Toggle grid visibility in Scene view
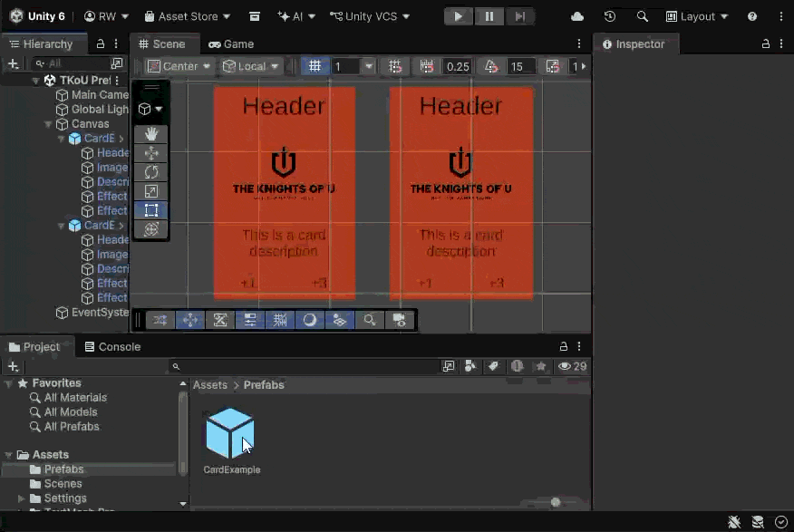Image resolution: width=794 pixels, height=532 pixels. click(315, 66)
